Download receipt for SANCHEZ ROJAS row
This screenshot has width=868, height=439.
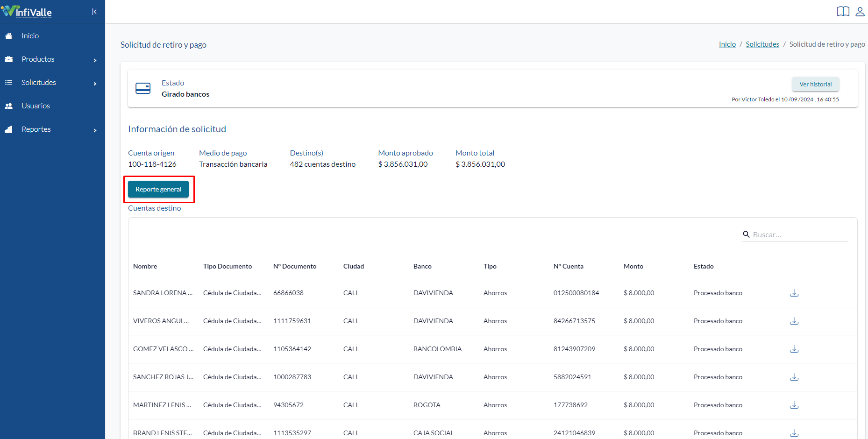(x=794, y=377)
